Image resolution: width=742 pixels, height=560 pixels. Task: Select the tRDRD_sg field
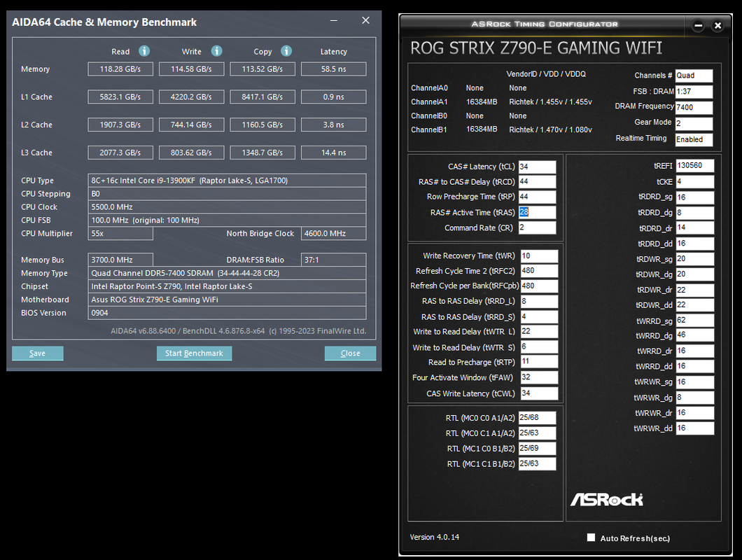pos(694,197)
